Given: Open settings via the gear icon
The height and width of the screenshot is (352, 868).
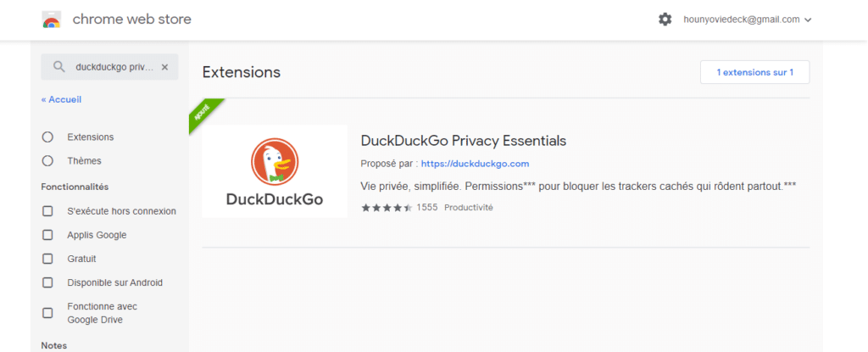Looking at the screenshot, I should (x=665, y=20).
